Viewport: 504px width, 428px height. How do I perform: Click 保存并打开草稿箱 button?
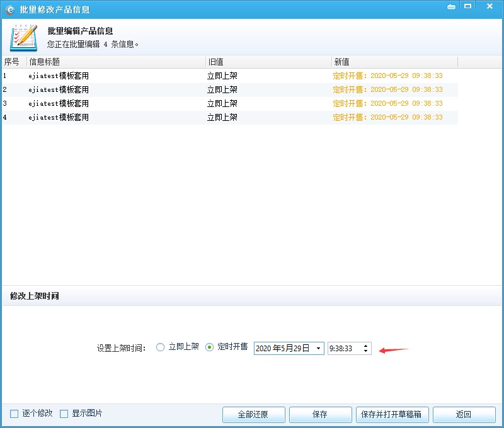click(x=392, y=415)
